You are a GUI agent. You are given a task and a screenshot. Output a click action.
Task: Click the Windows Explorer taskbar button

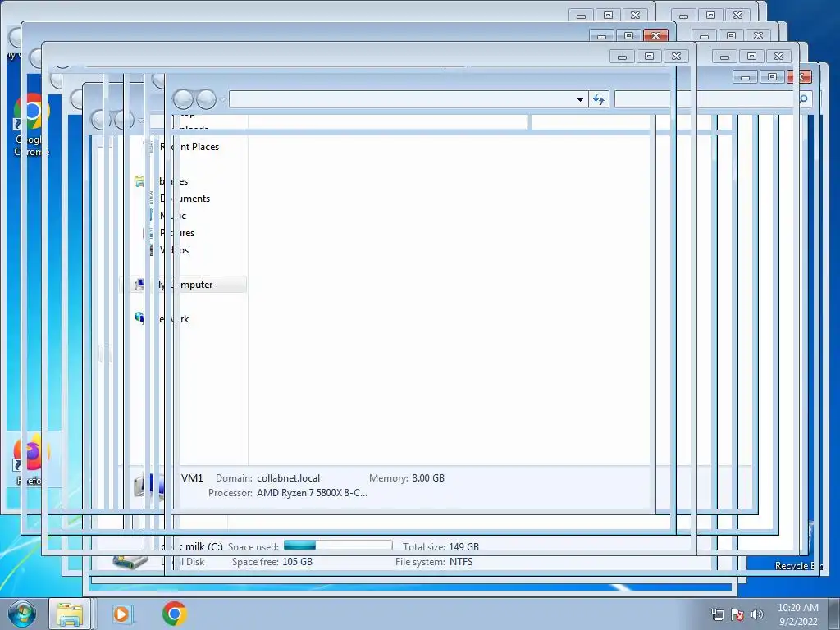pos(71,614)
